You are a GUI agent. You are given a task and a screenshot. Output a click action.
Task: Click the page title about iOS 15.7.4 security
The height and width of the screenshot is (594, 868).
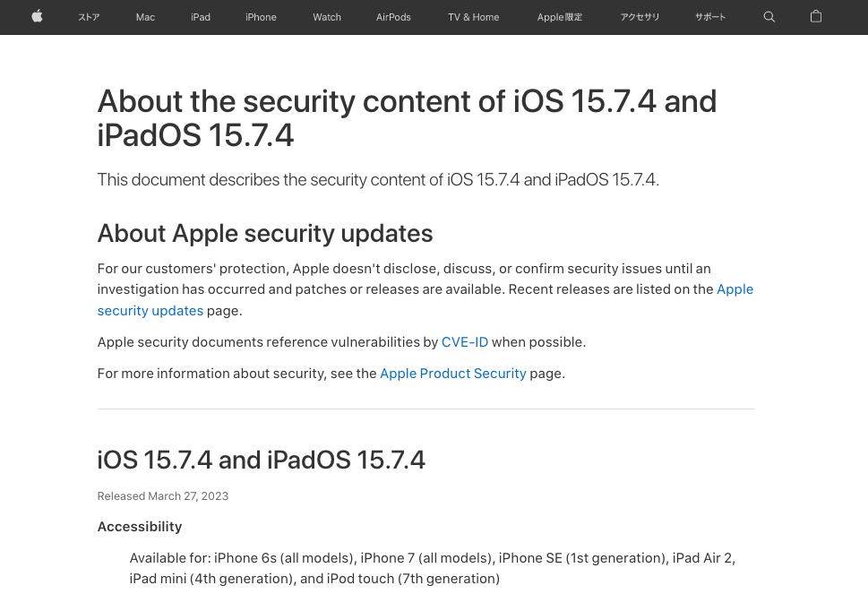(x=407, y=117)
